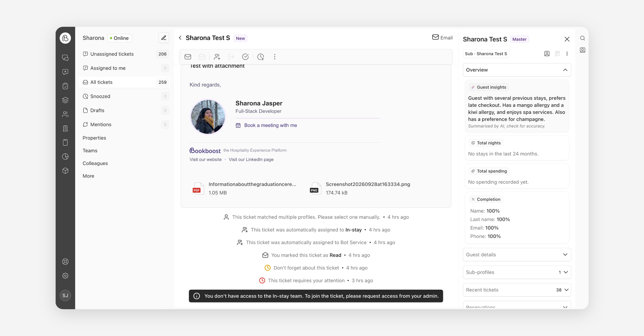This screenshot has height=336, width=644.
Task: Open Unassigned tickets list
Action: click(124, 54)
